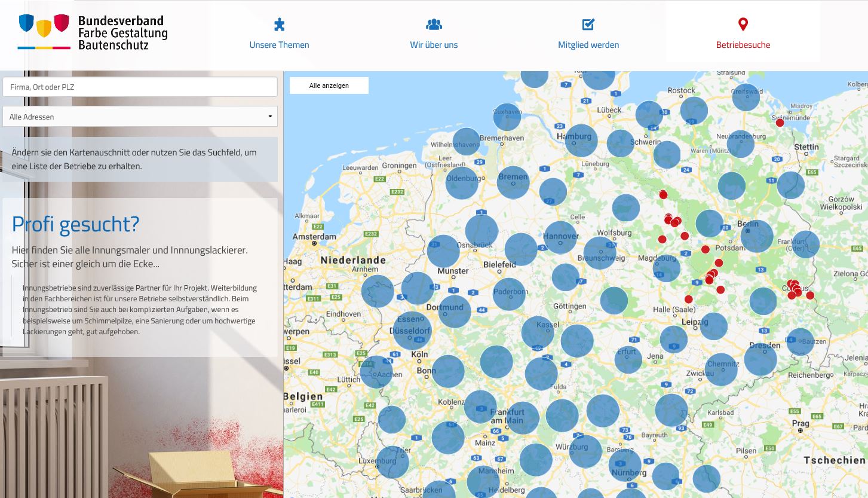
Task: Open the Bundesverband Farbe Gestaltung Bautenschutz logo
Action: click(93, 32)
